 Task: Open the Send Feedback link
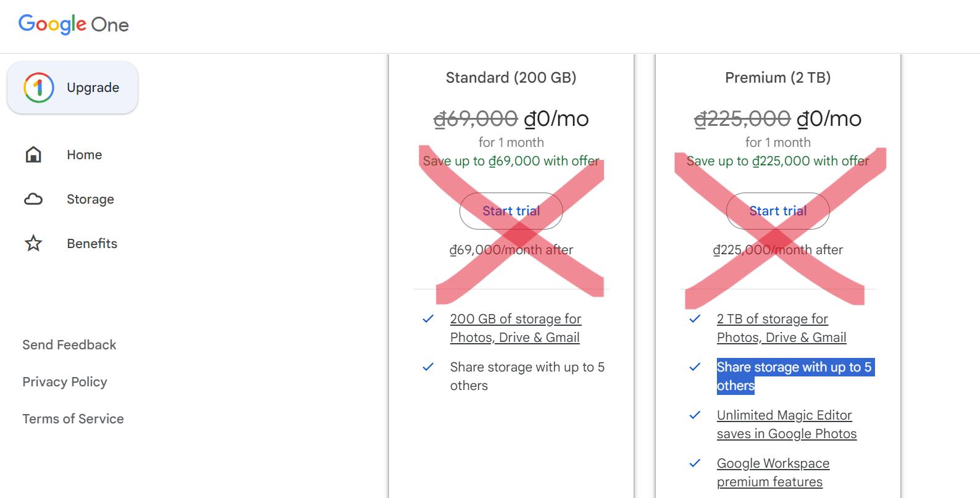69,345
